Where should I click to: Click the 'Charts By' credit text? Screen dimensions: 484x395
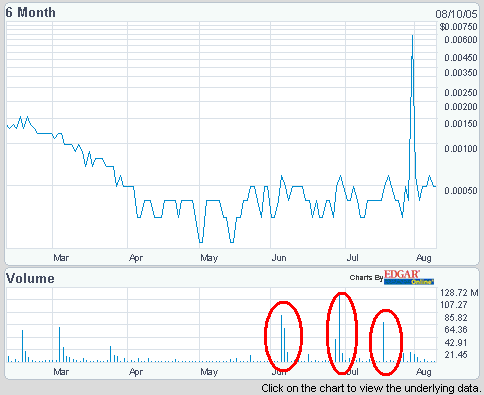366,278
